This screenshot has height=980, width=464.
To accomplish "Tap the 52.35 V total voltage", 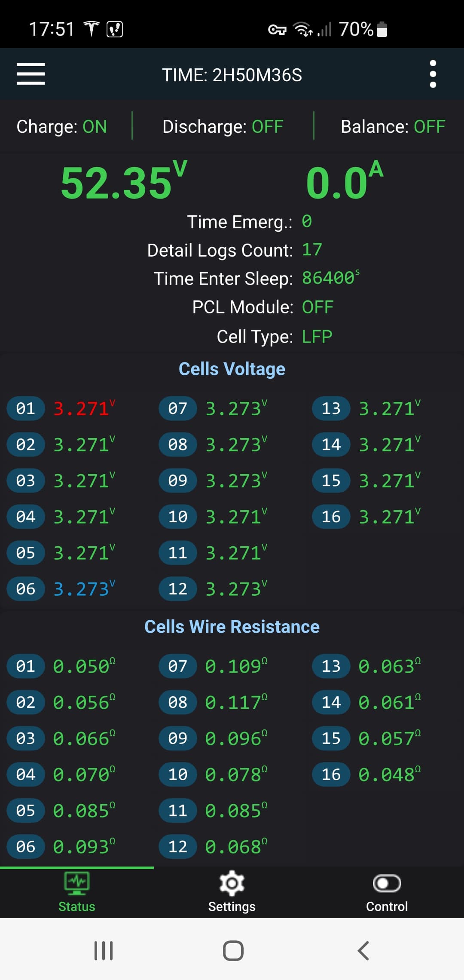I will coord(124,181).
